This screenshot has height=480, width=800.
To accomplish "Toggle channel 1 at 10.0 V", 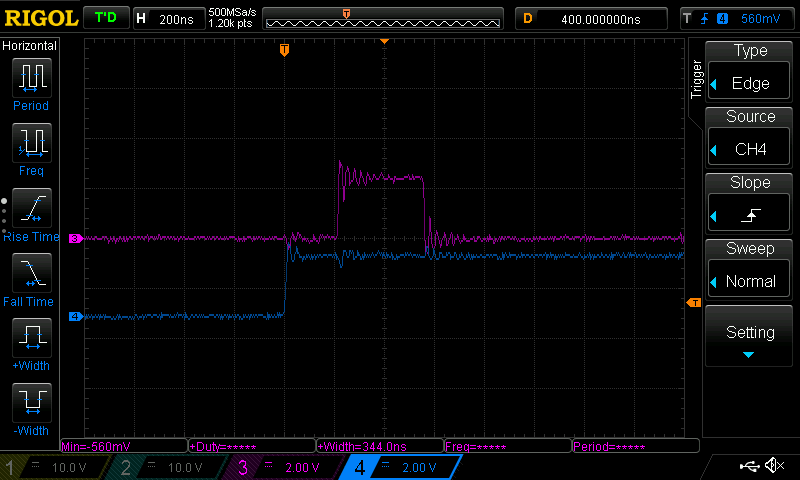I will coord(54,467).
